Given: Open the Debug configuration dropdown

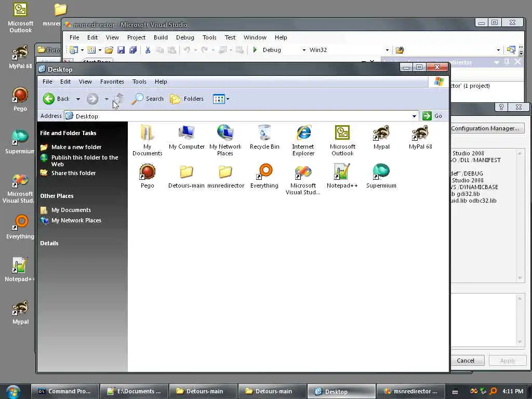Looking at the screenshot, I should tap(304, 50).
